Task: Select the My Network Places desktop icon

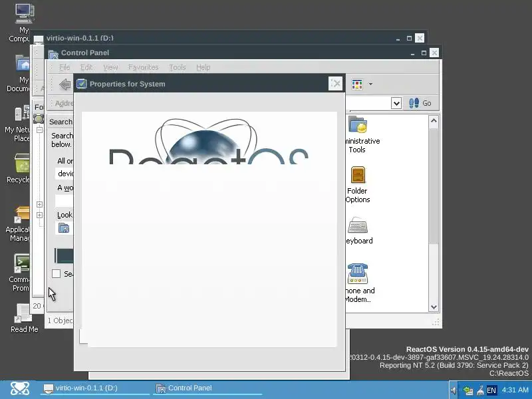Action: click(18, 124)
